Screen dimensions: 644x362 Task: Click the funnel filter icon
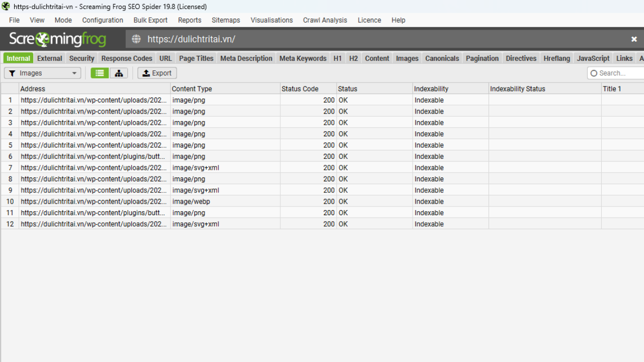13,73
